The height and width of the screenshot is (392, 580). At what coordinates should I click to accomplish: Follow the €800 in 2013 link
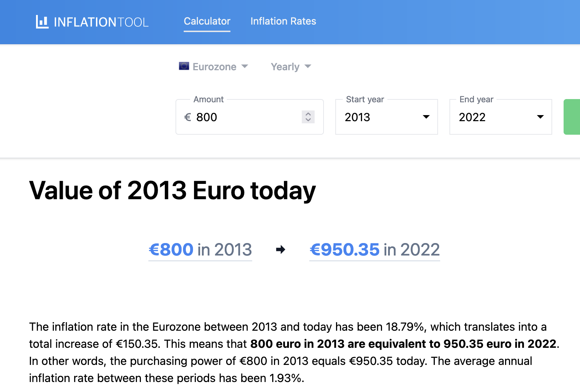pyautogui.click(x=200, y=249)
